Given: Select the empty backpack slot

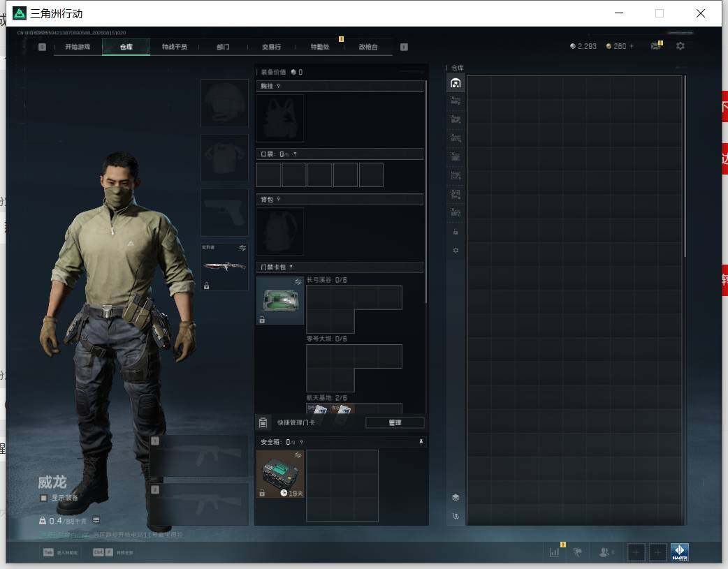Looking at the screenshot, I should tap(280, 231).
